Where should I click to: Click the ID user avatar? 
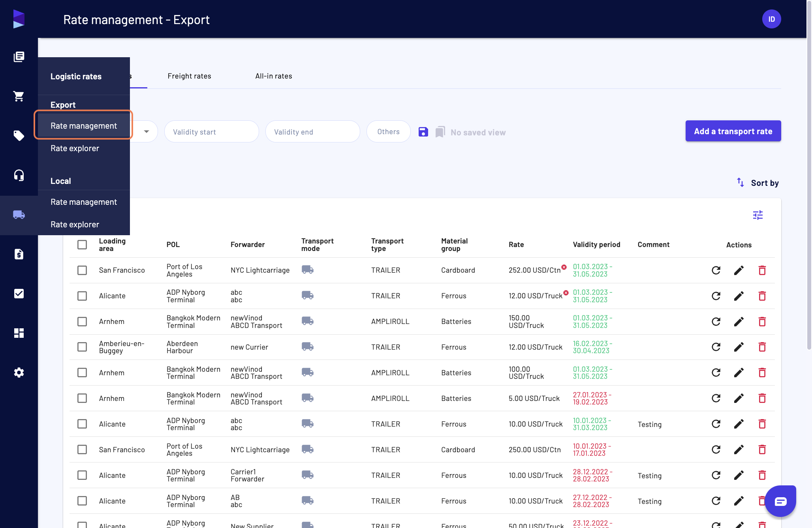pyautogui.click(x=771, y=19)
